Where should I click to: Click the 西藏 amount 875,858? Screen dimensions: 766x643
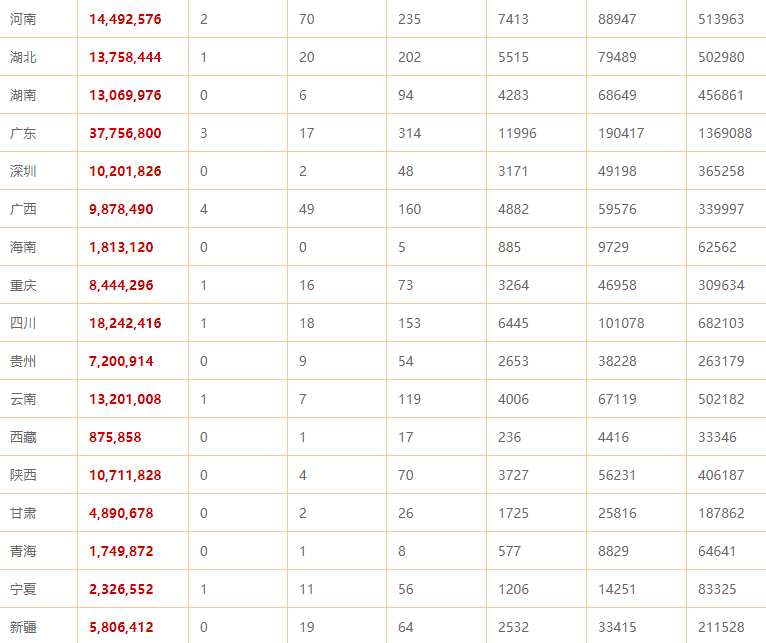click(115, 437)
